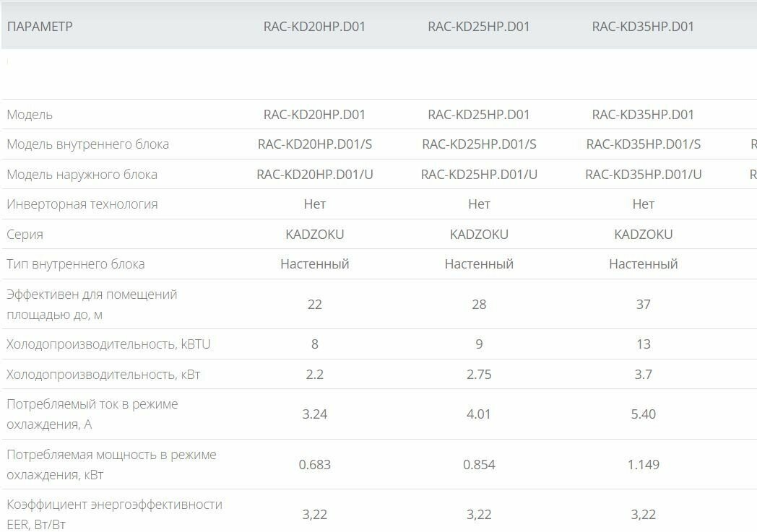This screenshot has height=532, width=757.
Task: Click the RAC-KD20HP.D01/U cell
Action: tap(315, 174)
